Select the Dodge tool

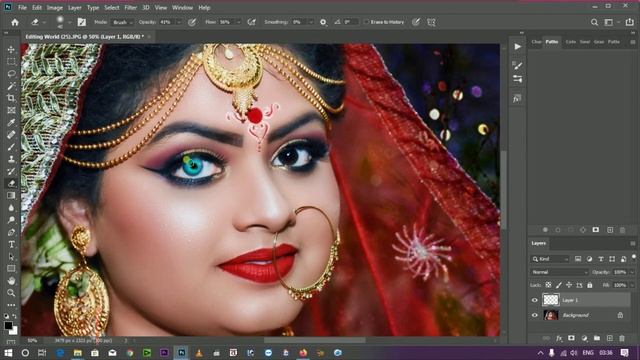(11, 220)
